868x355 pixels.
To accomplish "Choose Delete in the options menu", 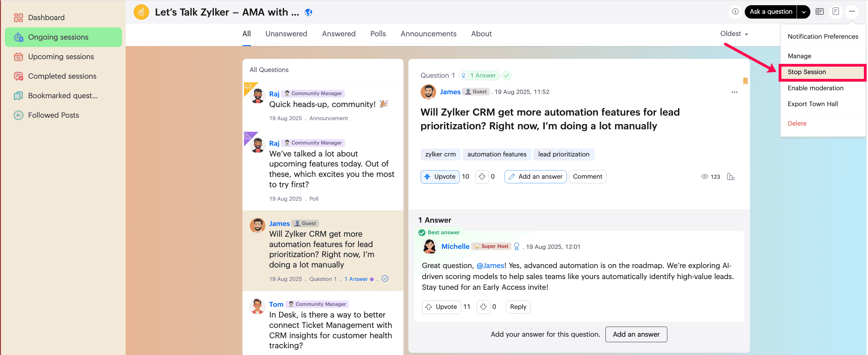I will 823,123.
